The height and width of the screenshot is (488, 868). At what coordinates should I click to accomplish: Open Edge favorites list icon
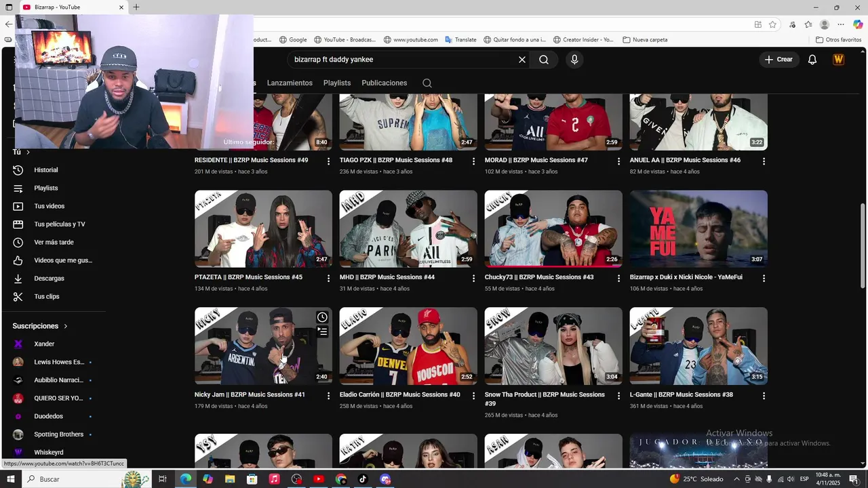click(x=808, y=24)
